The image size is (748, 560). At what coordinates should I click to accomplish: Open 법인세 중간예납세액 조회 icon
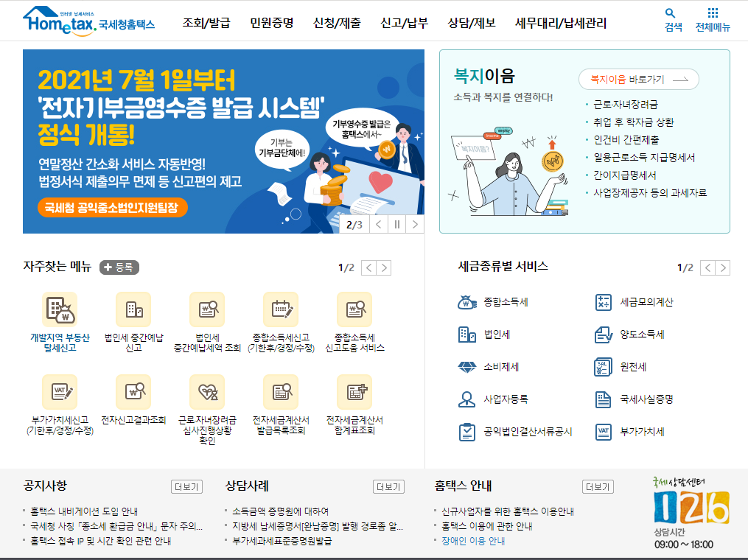pos(207,309)
